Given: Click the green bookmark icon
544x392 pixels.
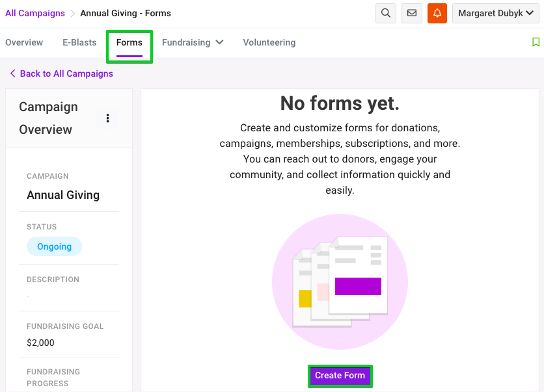Looking at the screenshot, I should (x=536, y=42).
